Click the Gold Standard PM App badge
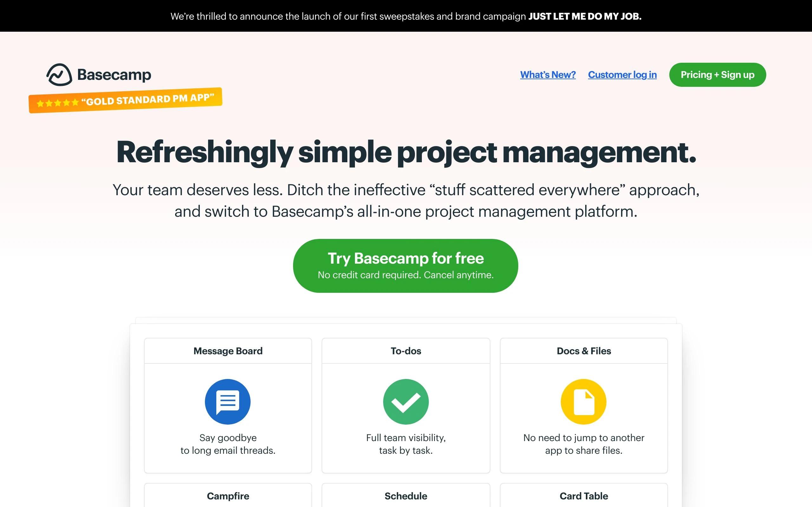Viewport: 812px width, 507px height. (125, 100)
